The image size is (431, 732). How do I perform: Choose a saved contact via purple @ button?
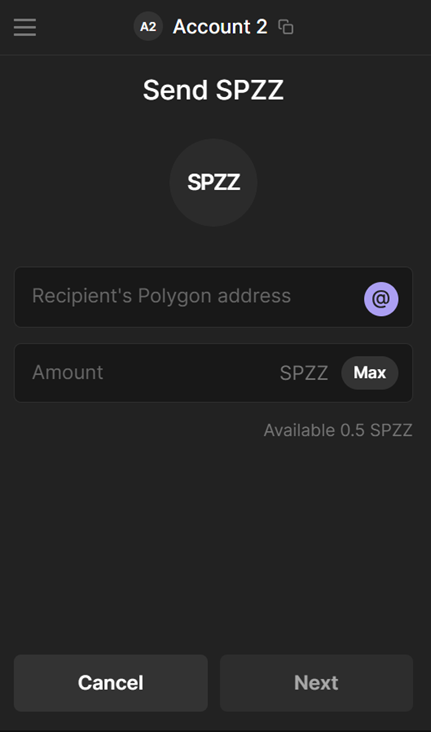[x=381, y=299]
